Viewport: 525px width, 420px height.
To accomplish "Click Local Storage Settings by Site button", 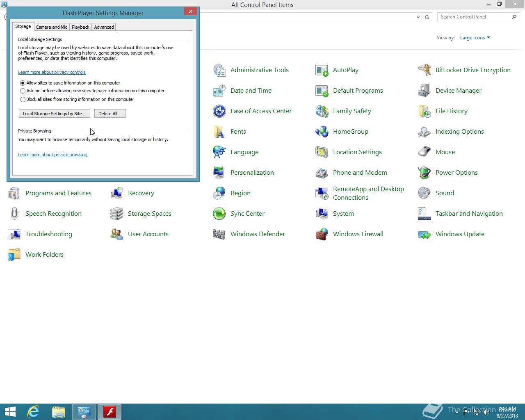I will point(54,114).
